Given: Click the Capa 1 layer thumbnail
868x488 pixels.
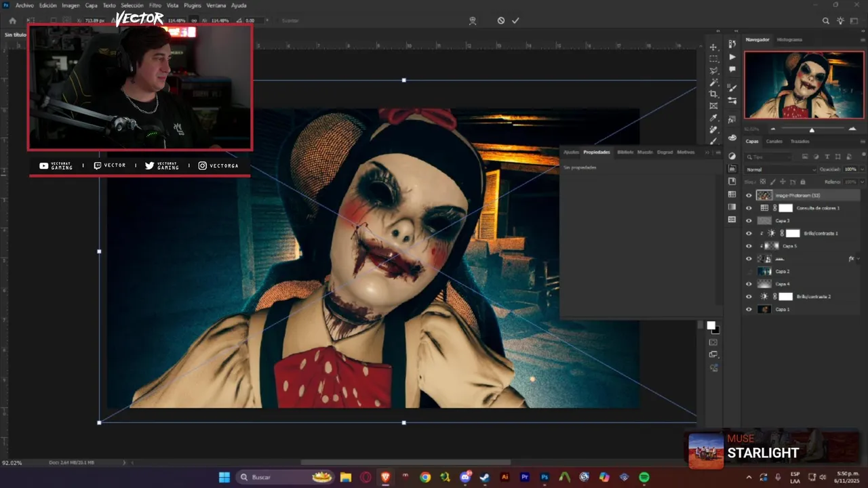Looking at the screenshot, I should pos(764,310).
